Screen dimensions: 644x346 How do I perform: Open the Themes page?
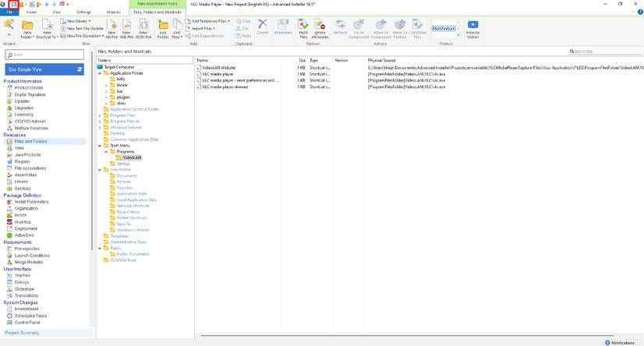pyautogui.click(x=22, y=275)
